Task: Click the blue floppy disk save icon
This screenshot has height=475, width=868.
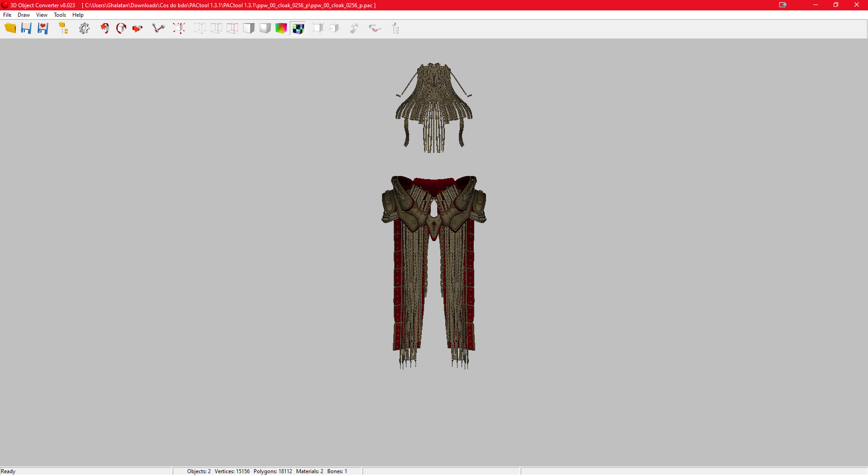Action: coord(26,28)
